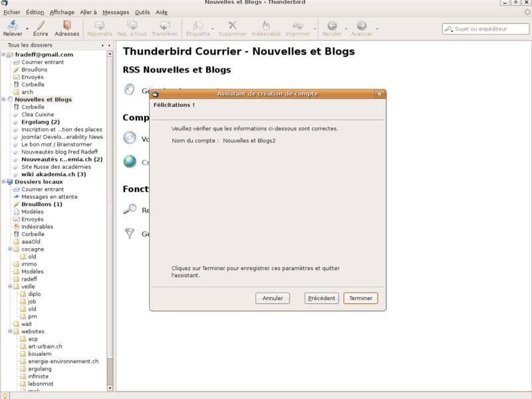This screenshot has width=532, height=399.
Task: Click the funnel filter icon in main pane
Action: pos(130,233)
